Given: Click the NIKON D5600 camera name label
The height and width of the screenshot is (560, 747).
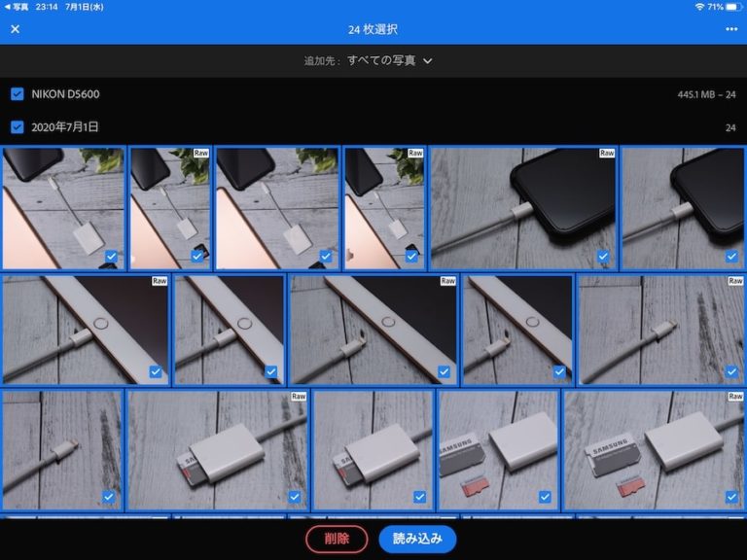Looking at the screenshot, I should click(65, 93).
